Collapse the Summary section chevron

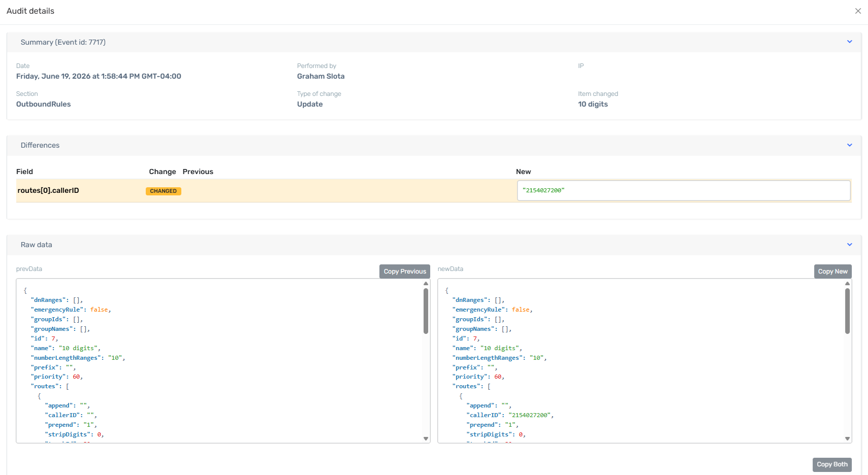(850, 42)
